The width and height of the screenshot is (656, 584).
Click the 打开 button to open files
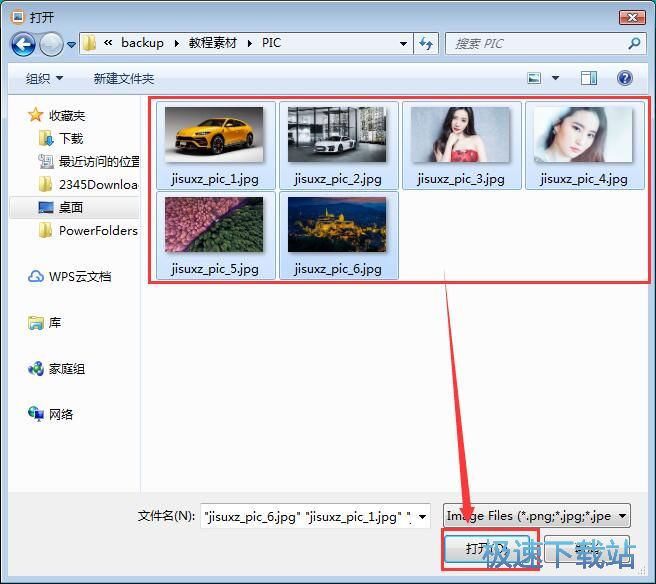point(489,548)
